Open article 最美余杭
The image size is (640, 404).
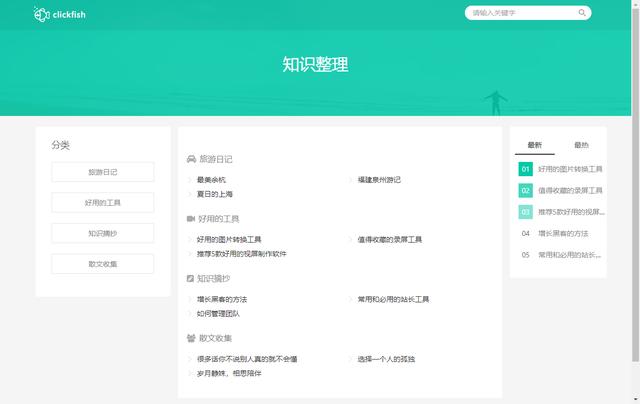[x=211, y=180]
